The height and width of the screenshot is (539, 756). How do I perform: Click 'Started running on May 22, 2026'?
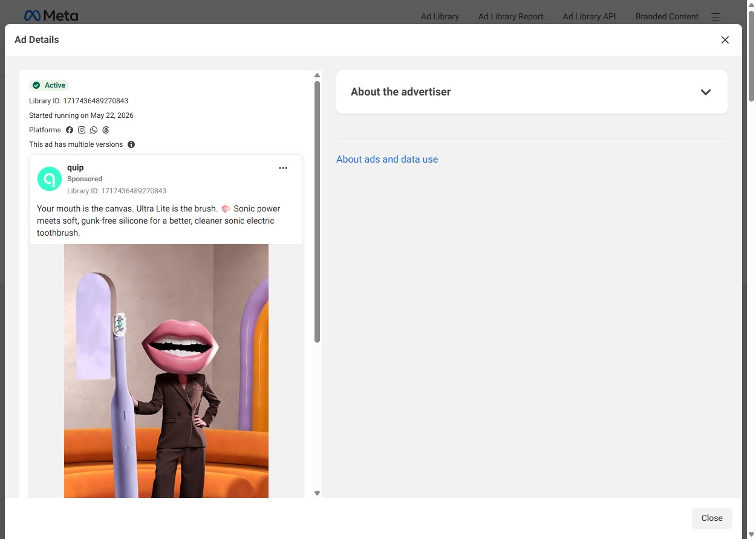(x=81, y=115)
